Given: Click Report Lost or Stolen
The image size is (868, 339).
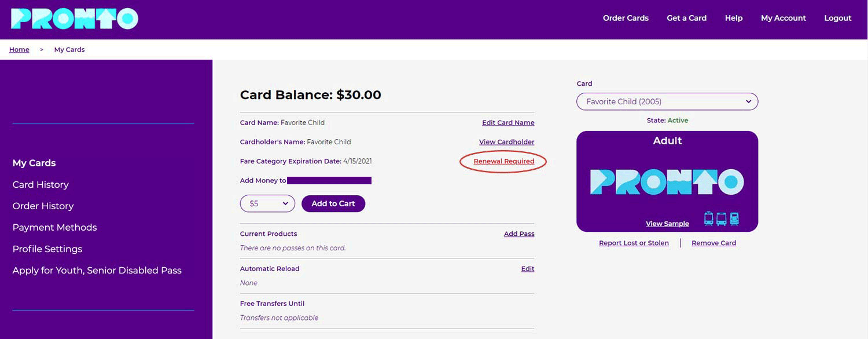Looking at the screenshot, I should (x=634, y=243).
